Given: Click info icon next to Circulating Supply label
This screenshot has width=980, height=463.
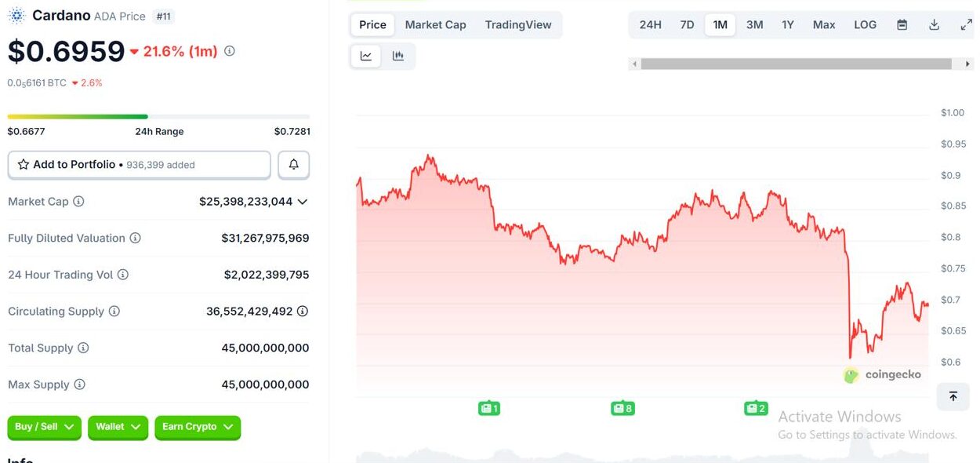Looking at the screenshot, I should tap(114, 312).
